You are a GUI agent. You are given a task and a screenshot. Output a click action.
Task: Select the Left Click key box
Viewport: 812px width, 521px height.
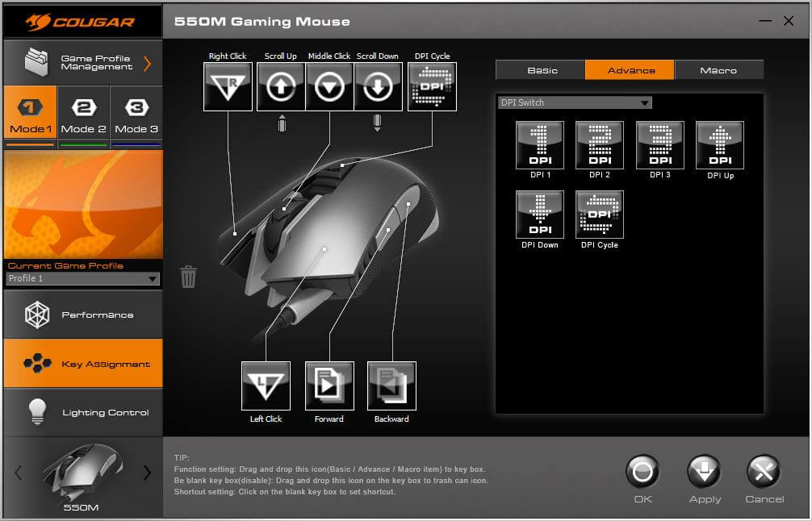coord(266,386)
